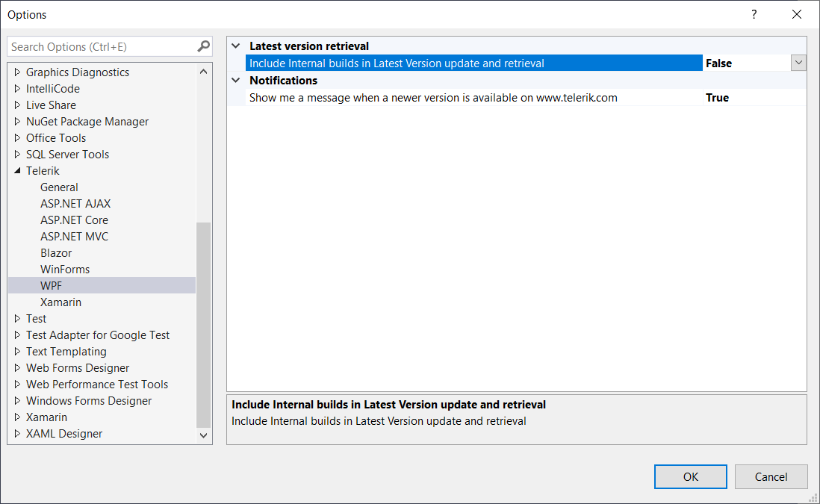
Task: Click the search magnifier icon
Action: 202,46
